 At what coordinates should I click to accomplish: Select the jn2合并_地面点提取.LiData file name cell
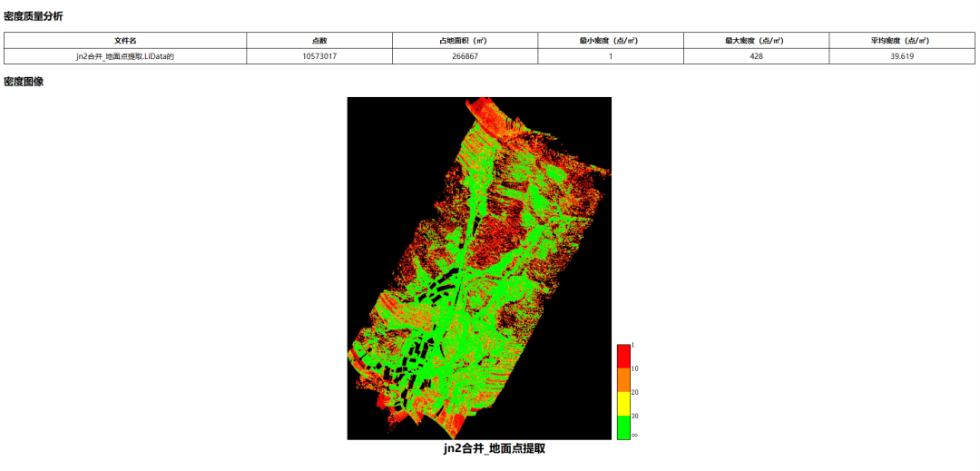coord(125,56)
